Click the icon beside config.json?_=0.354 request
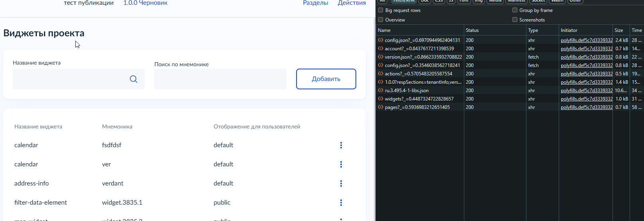Viewport: 644px width, 221px height. [381, 65]
